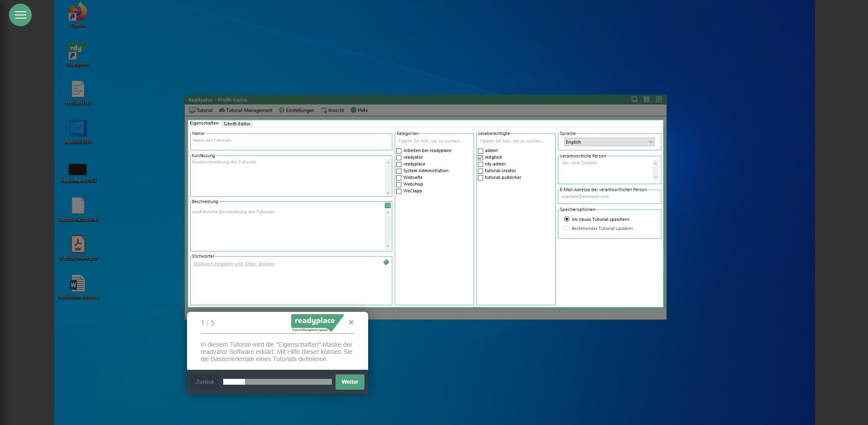Click the Firefox desktop shortcut icon

(x=78, y=13)
